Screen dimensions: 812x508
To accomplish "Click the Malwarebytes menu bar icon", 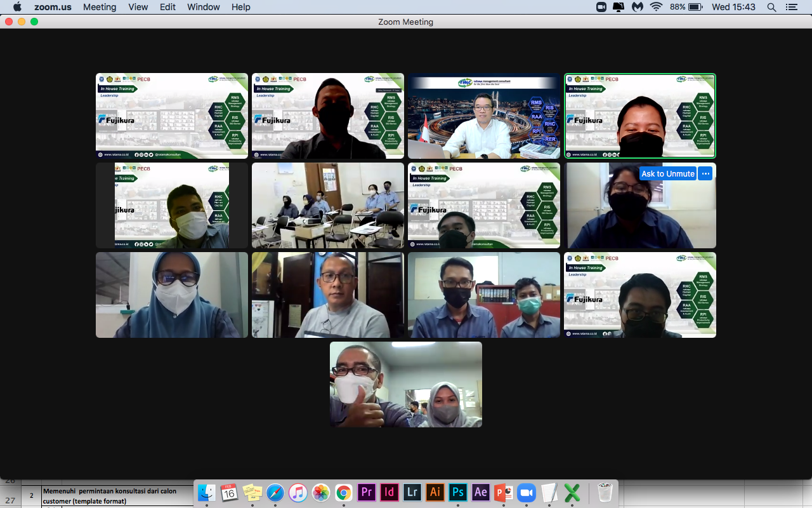I will tap(638, 7).
